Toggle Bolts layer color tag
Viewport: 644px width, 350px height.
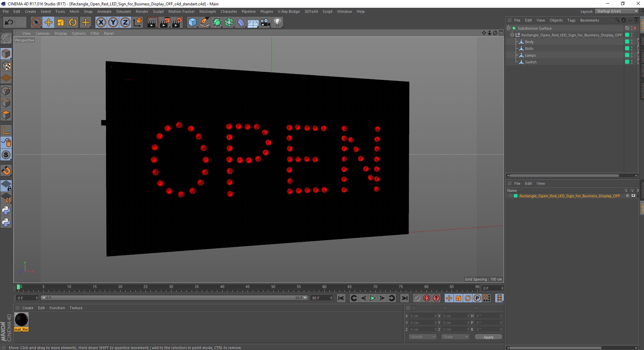pyautogui.click(x=627, y=49)
